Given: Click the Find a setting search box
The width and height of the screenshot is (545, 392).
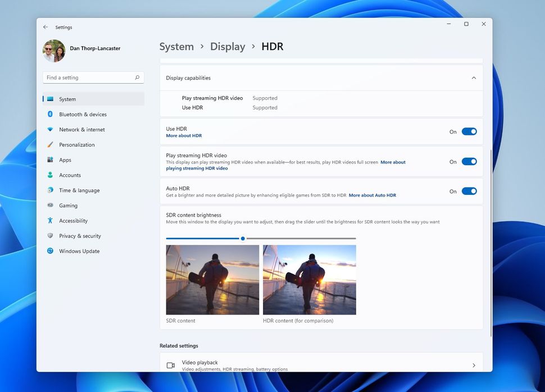Looking at the screenshot, I should [x=93, y=77].
